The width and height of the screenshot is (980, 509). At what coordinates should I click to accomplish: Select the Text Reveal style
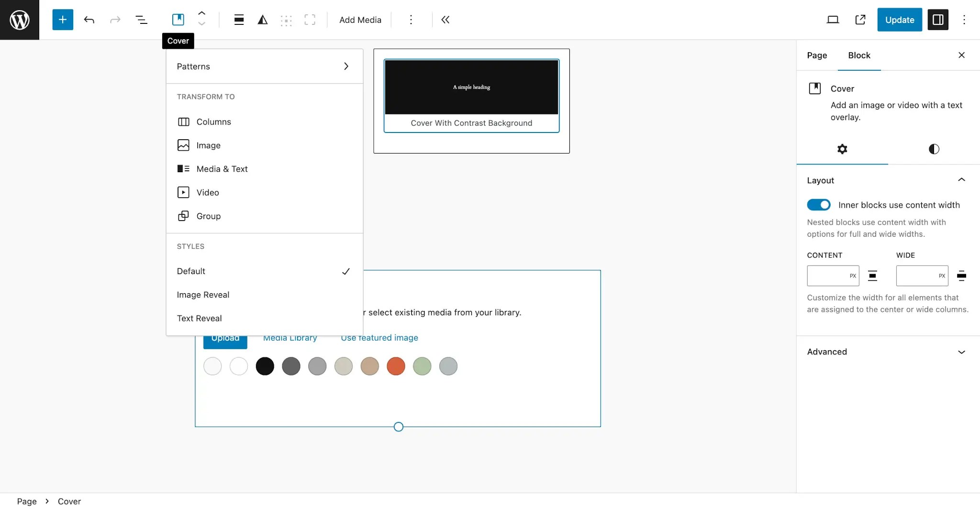pos(200,318)
